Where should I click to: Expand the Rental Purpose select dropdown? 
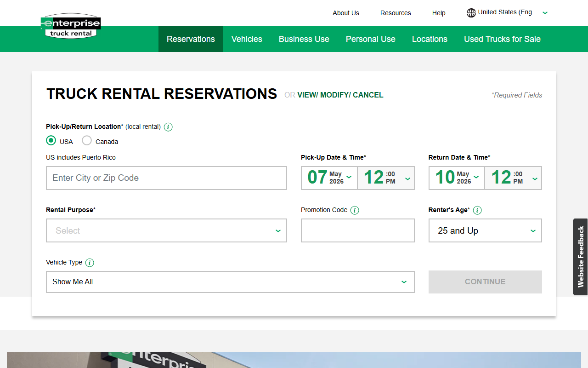click(166, 230)
